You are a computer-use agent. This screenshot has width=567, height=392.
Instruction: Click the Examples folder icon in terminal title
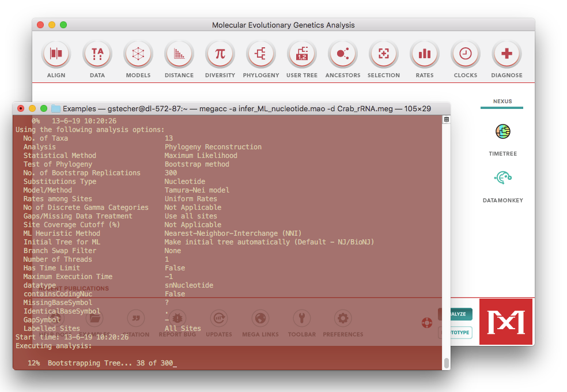[56, 108]
